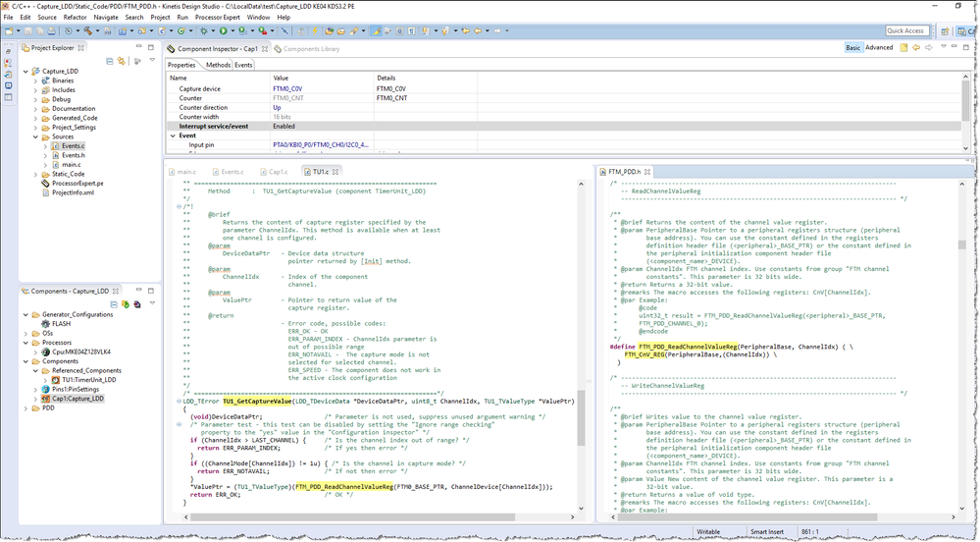Viewport: 980px width, 542px height.
Task: Select ProjectInfo.xml in Project Explorer
Action: pyautogui.click(x=73, y=192)
